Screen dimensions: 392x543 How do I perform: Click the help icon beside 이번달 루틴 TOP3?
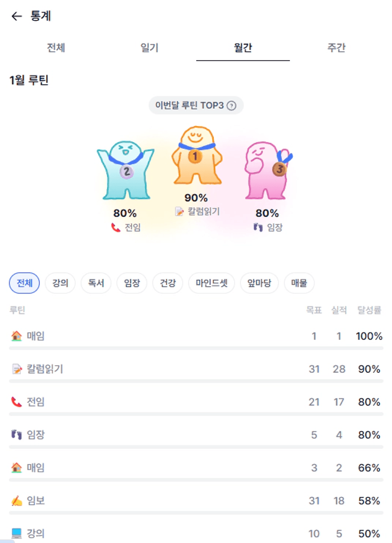[231, 106]
